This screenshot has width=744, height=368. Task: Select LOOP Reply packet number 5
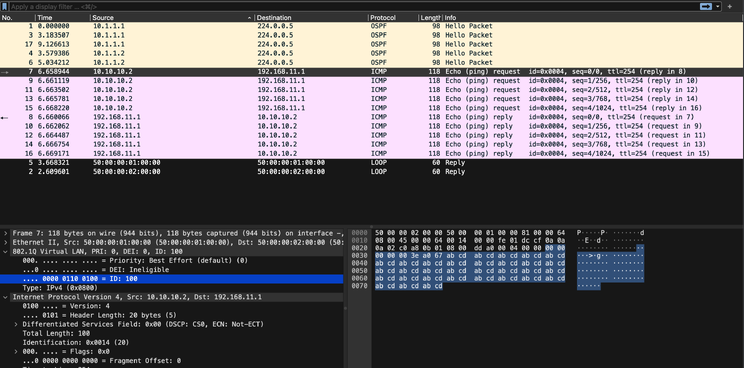click(x=372, y=163)
